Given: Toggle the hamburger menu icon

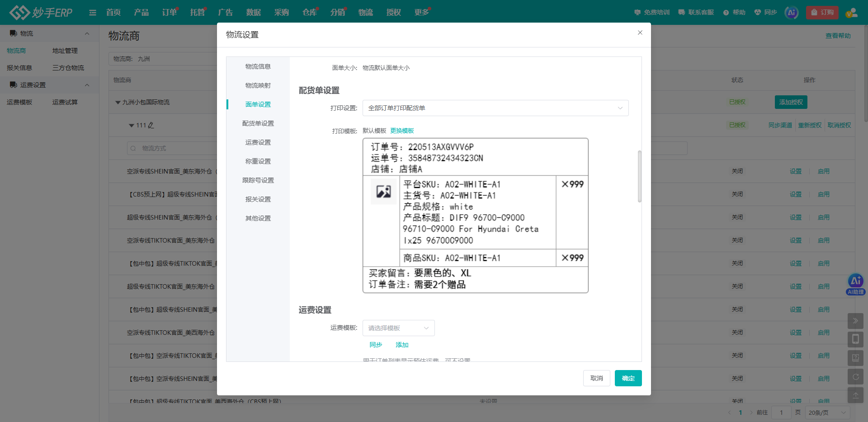Looking at the screenshot, I should 93,13.
